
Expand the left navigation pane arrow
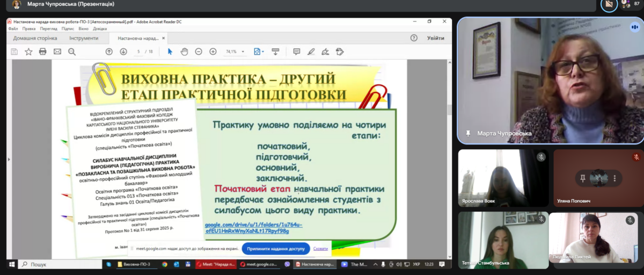click(9, 160)
